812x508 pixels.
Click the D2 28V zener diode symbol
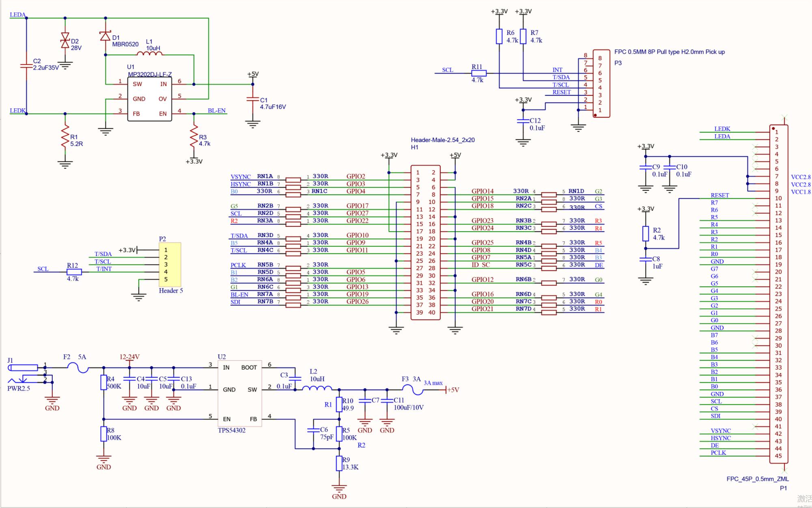(x=65, y=41)
